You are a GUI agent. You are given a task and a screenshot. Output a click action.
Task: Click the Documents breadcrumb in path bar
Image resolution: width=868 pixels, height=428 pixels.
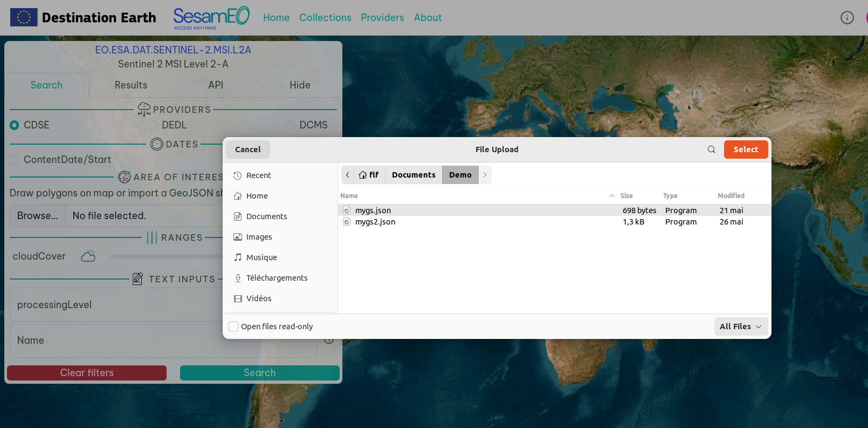[414, 175]
